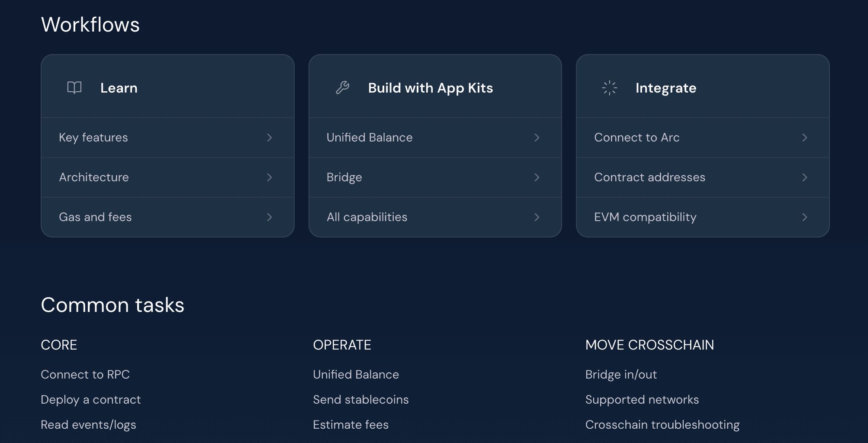Click the chevron arrow on EVM compatibility row

(805, 217)
